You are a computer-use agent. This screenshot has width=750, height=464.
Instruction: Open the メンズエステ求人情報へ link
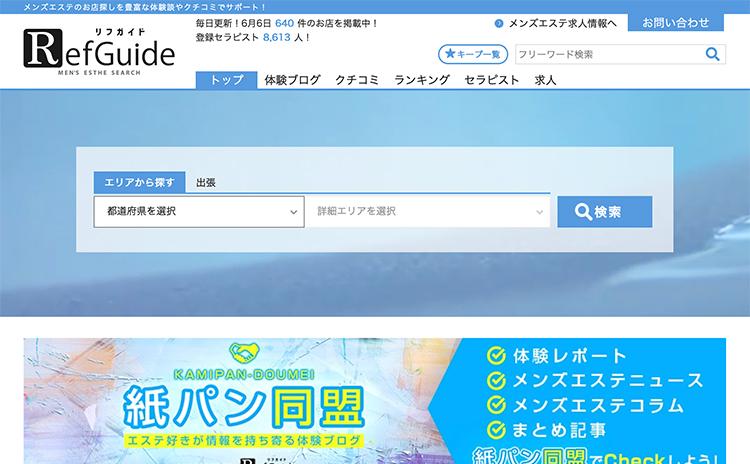click(x=562, y=23)
